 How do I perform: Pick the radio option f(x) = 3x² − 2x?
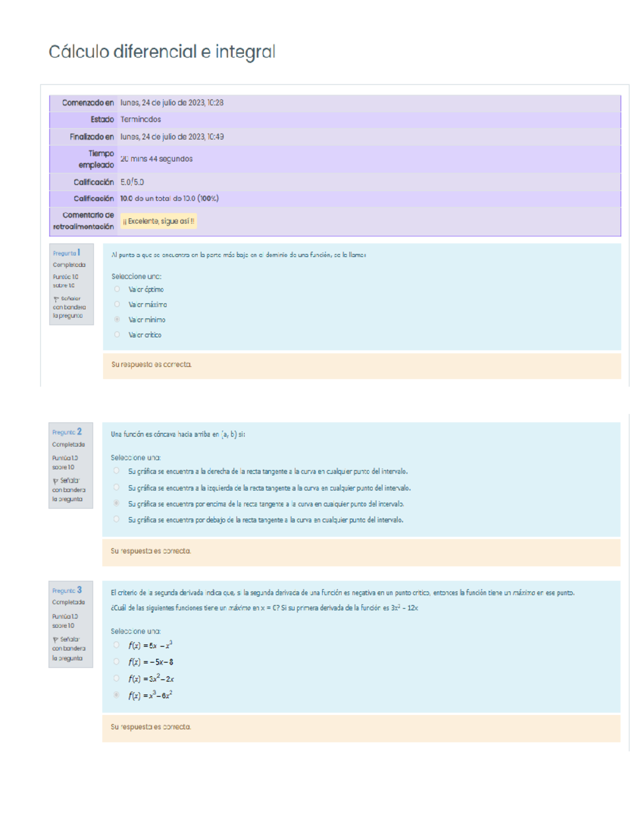116,678
